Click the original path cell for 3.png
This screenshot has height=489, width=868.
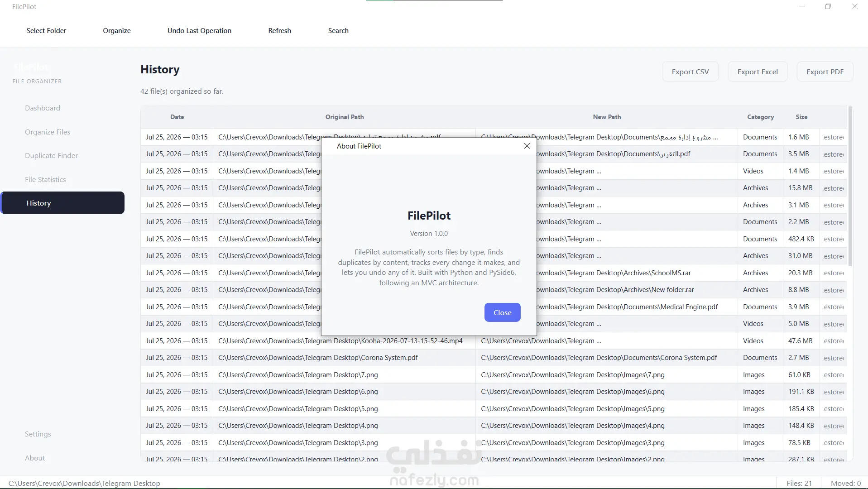[x=344, y=443]
